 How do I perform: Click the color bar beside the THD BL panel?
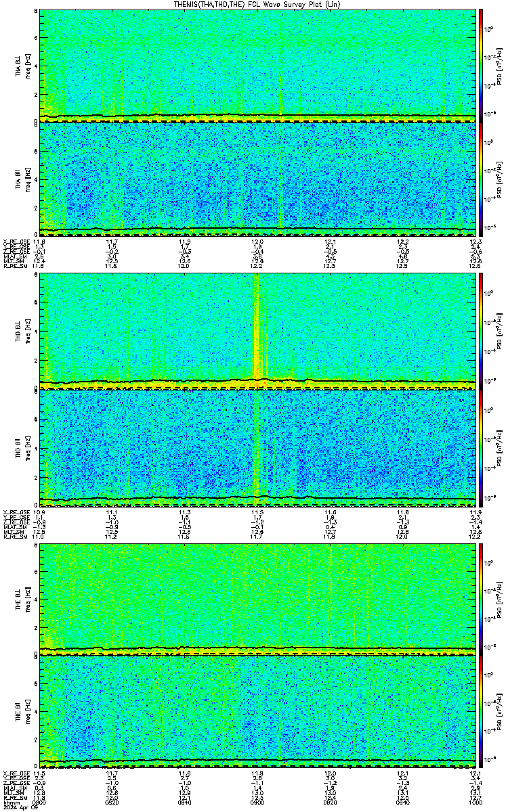[481, 332]
